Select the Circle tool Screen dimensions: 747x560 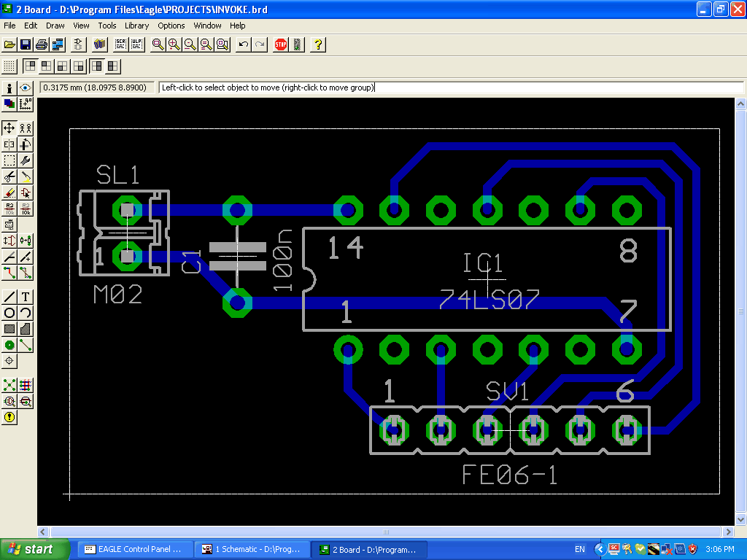(9, 314)
